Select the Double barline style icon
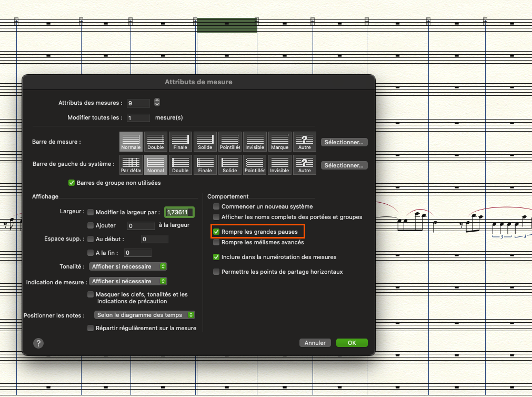532x397 pixels. 156,141
